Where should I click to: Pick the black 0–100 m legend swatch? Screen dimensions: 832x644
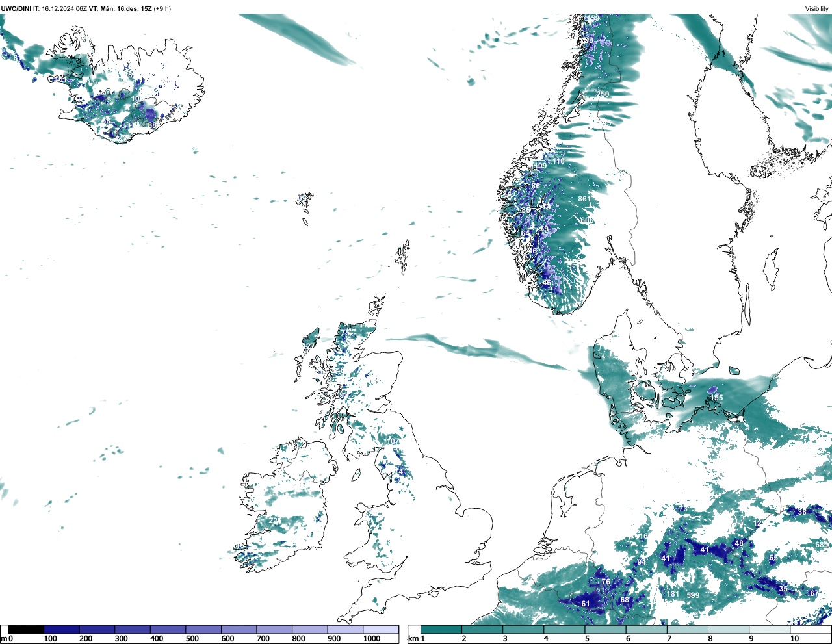26,629
